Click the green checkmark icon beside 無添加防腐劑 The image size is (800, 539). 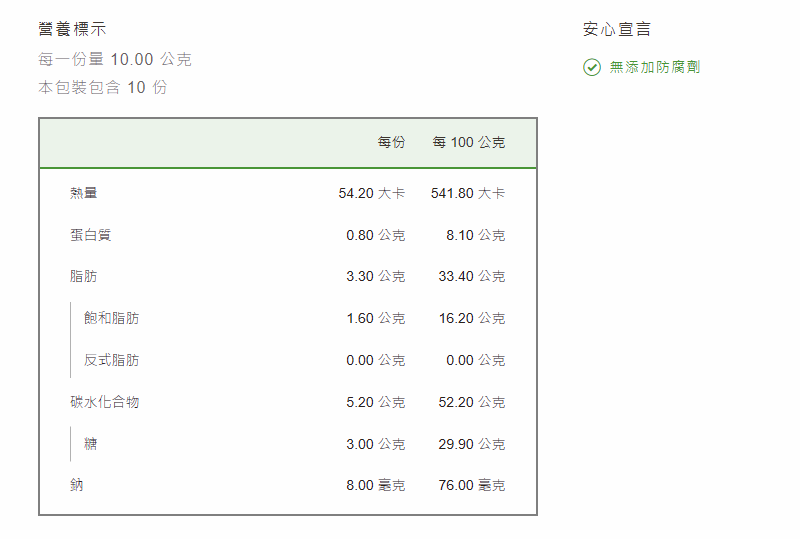click(x=592, y=68)
